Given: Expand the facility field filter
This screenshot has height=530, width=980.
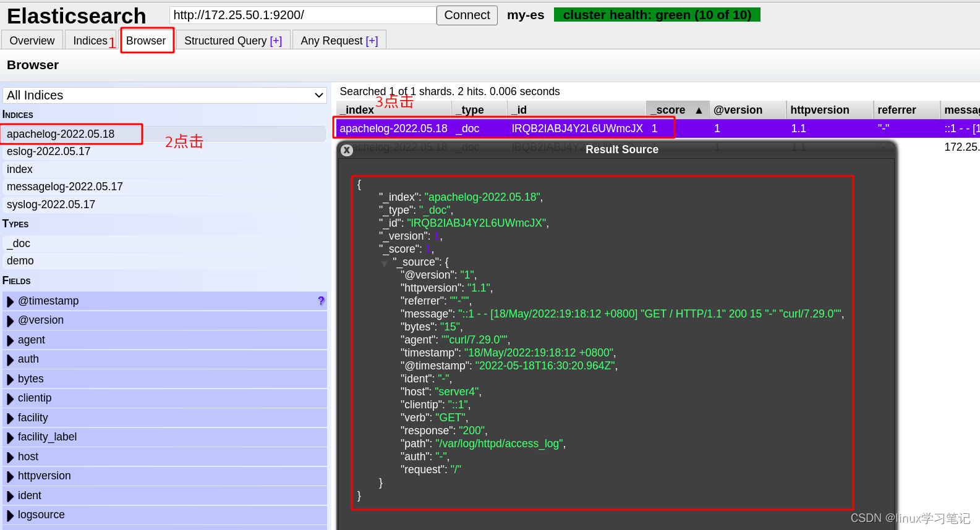Looking at the screenshot, I should point(11,418).
